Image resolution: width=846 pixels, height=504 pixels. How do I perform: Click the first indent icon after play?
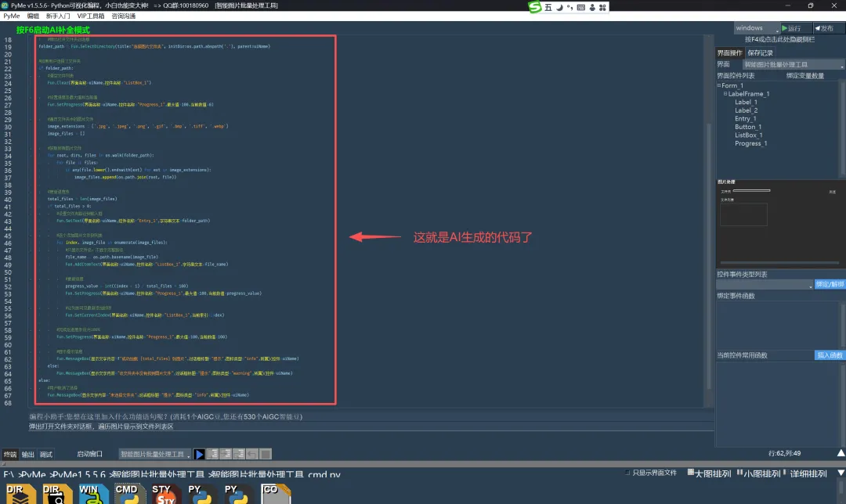pyautogui.click(x=212, y=455)
